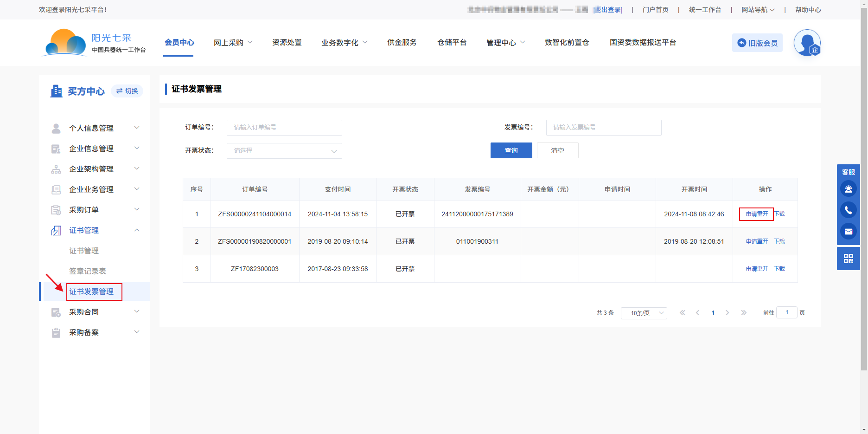The width and height of the screenshot is (868, 434).
Task: Click the 旧版会员 button
Action: 757,43
